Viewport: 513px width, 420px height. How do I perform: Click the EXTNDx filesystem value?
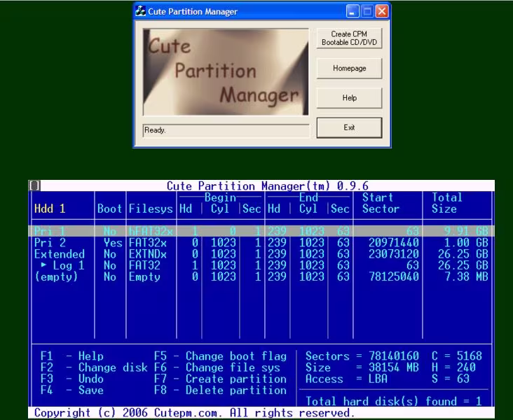tap(148, 254)
